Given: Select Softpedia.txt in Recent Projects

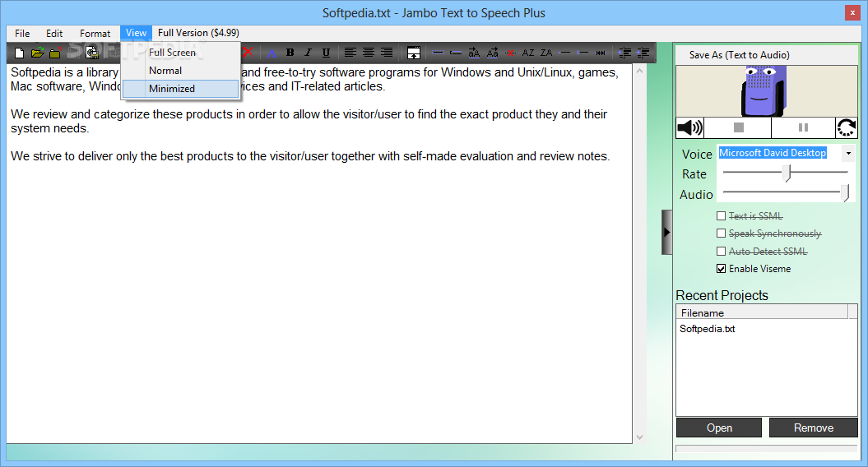Looking at the screenshot, I should click(707, 329).
